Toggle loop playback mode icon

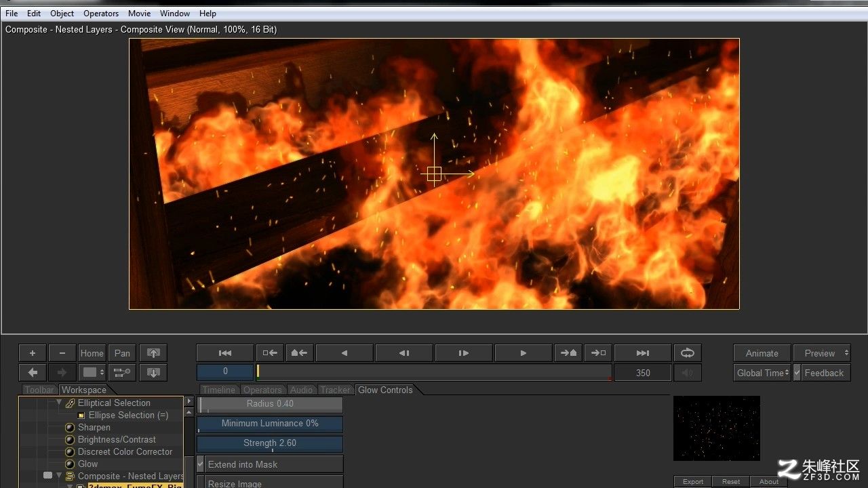[688, 353]
